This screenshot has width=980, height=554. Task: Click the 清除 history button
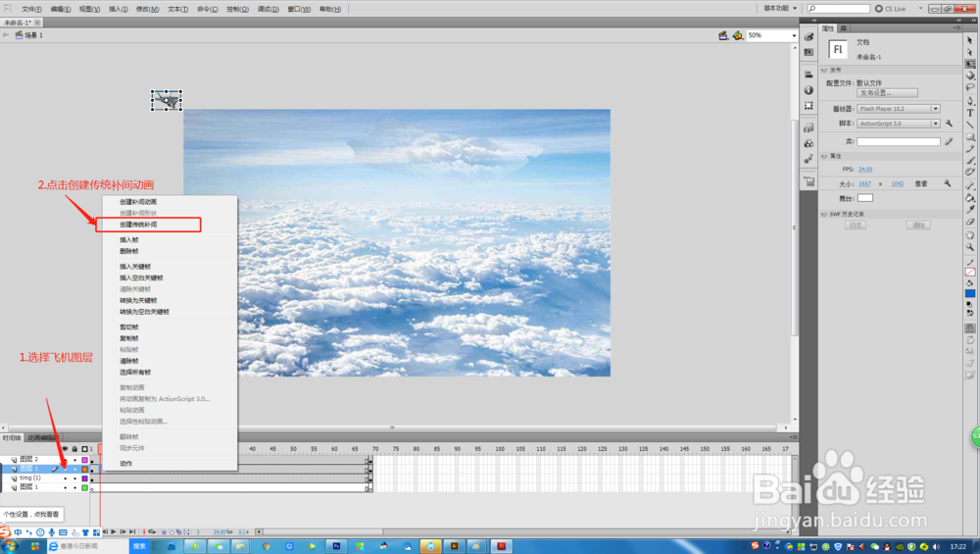(x=918, y=226)
